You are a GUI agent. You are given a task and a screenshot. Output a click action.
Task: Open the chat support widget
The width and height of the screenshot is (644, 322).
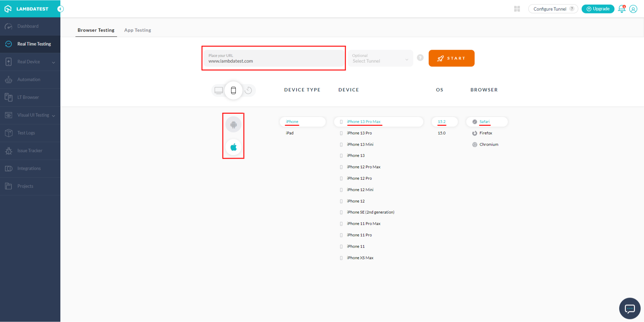630,308
